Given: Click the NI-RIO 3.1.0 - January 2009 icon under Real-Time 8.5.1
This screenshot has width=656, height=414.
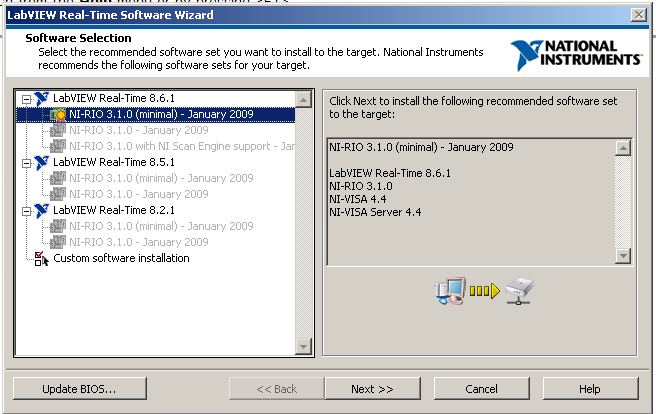Looking at the screenshot, I should pos(58,194).
